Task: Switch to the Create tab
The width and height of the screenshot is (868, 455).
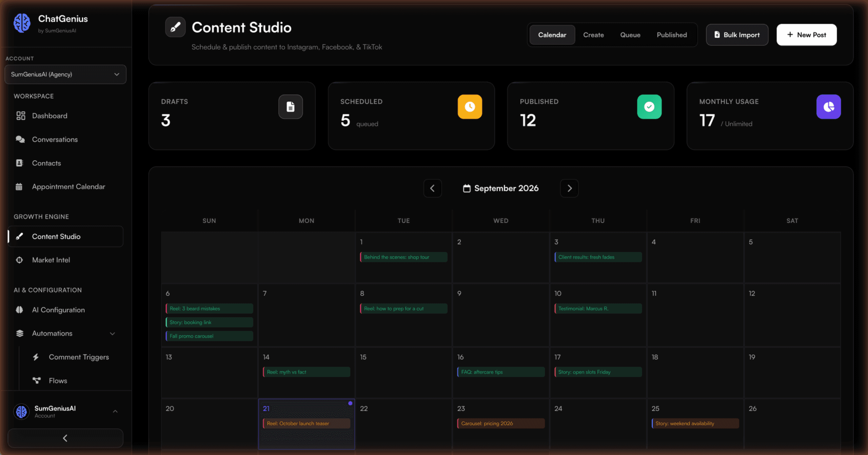Action: pyautogui.click(x=593, y=35)
